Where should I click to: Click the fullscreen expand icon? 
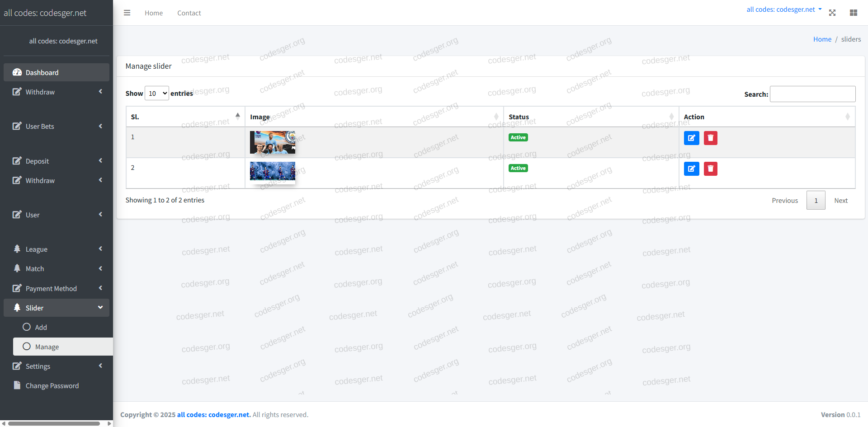tap(832, 13)
